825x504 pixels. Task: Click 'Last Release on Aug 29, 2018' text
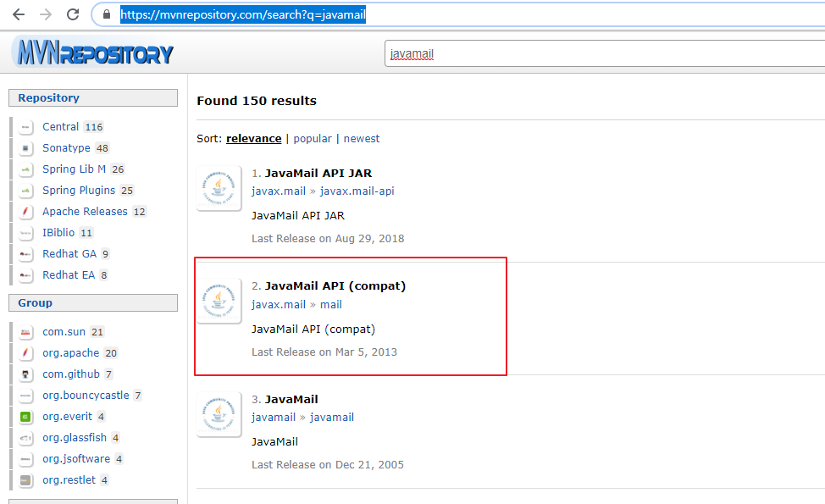coord(328,238)
